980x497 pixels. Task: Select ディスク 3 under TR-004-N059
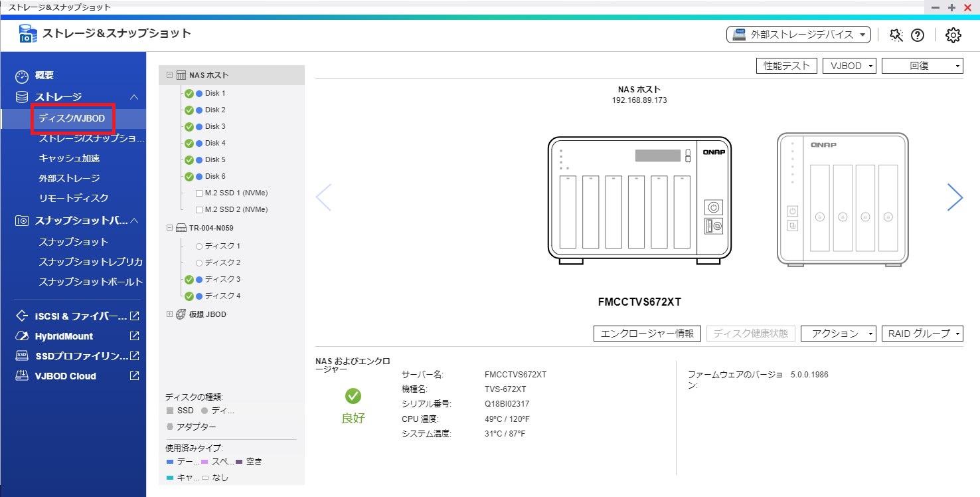click(x=222, y=279)
